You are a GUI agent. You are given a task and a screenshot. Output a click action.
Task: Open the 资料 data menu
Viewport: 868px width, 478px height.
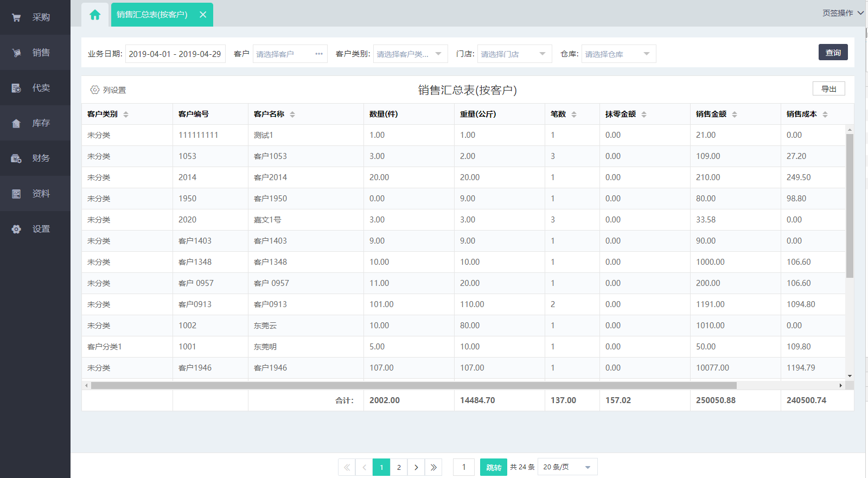[35, 194]
